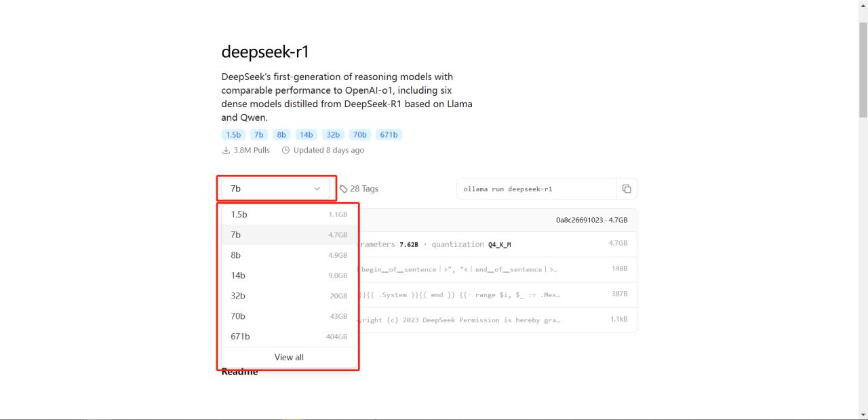Viewport: 868px width, 420px height.
Task: Open the 7b model size dropdown
Action: 275,189
